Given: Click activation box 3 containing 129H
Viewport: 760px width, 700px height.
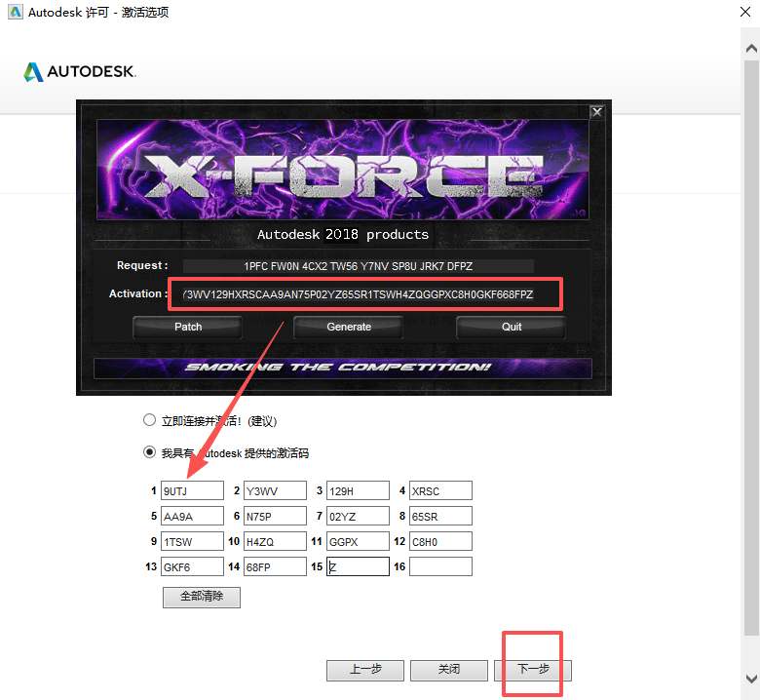Looking at the screenshot, I should [x=359, y=490].
